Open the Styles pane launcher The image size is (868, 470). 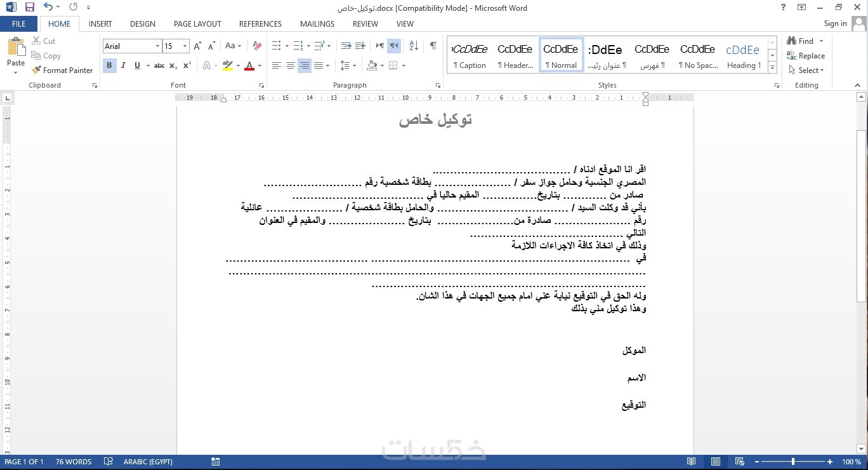point(775,85)
